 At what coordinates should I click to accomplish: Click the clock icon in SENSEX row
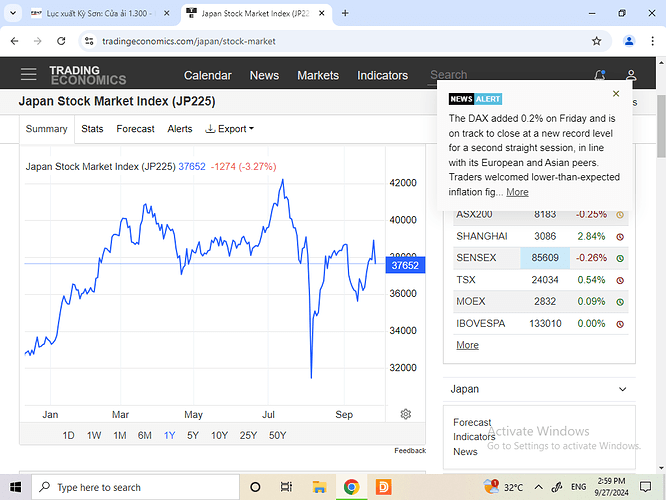coord(620,258)
